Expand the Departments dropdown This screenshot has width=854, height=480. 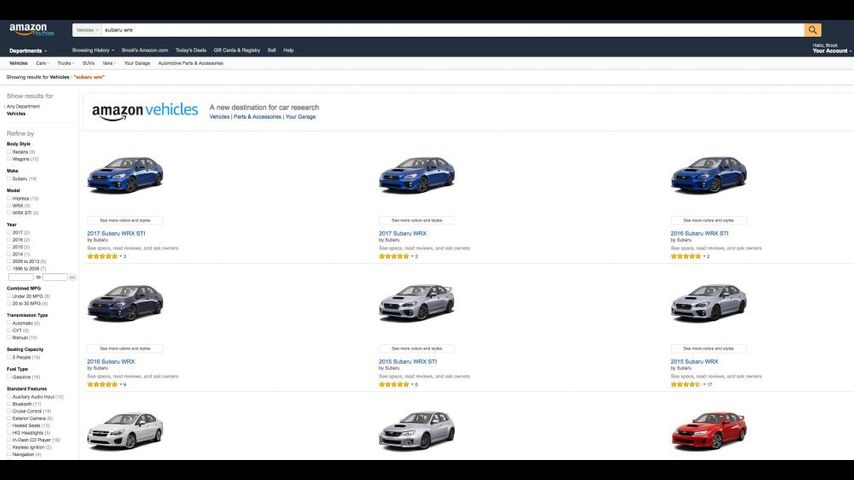(x=28, y=50)
